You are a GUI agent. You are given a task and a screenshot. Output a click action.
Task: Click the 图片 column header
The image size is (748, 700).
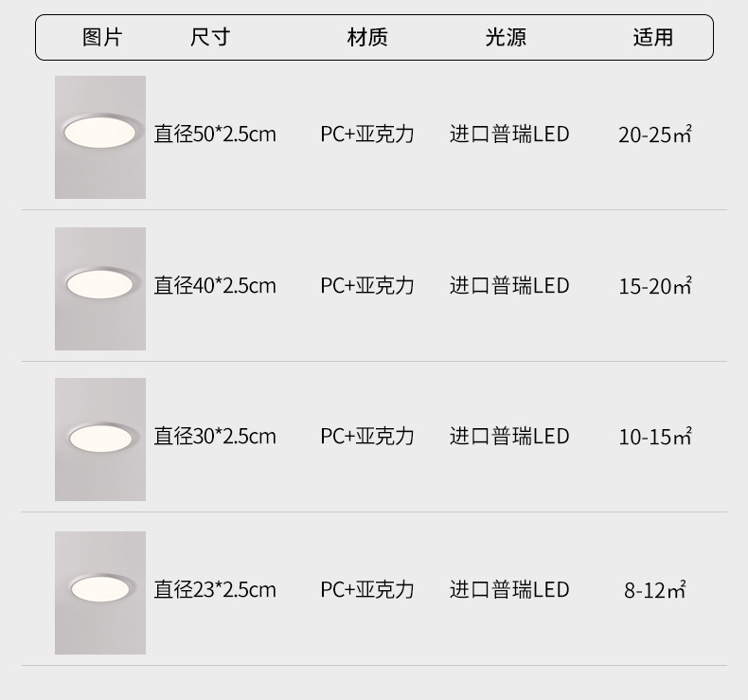tap(102, 38)
